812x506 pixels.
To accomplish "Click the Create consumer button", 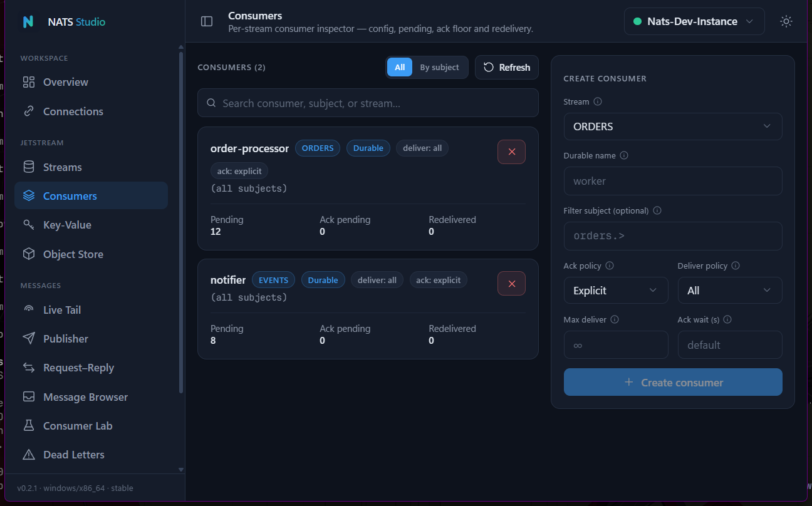I will (673, 382).
